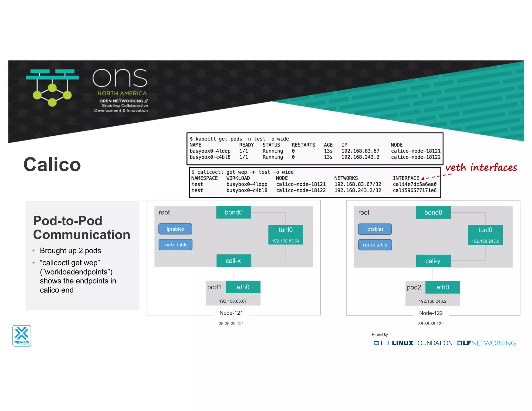532x411 pixels.
Task: Select the bond0 interface on Node-121
Action: click(234, 212)
